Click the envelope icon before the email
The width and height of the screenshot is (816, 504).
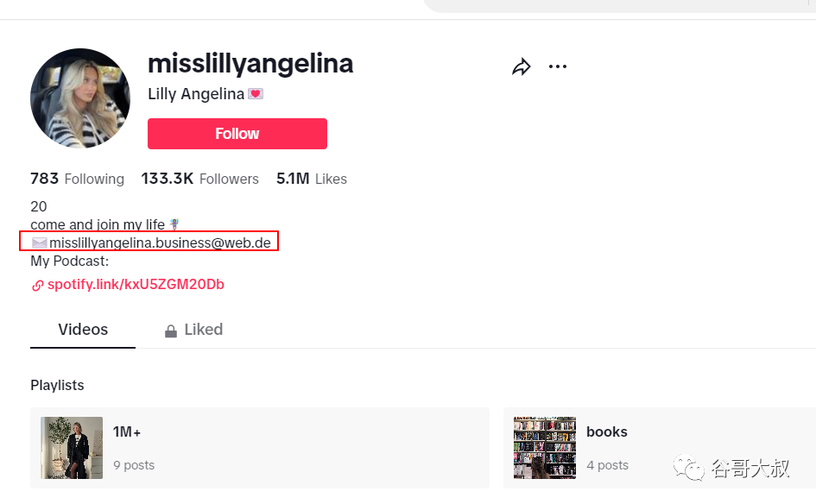click(39, 243)
